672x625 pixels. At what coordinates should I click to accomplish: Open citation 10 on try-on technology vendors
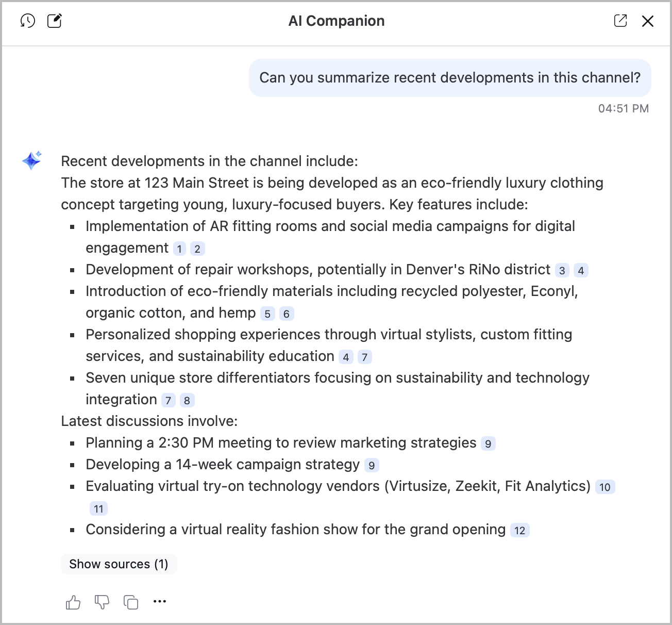click(x=605, y=486)
